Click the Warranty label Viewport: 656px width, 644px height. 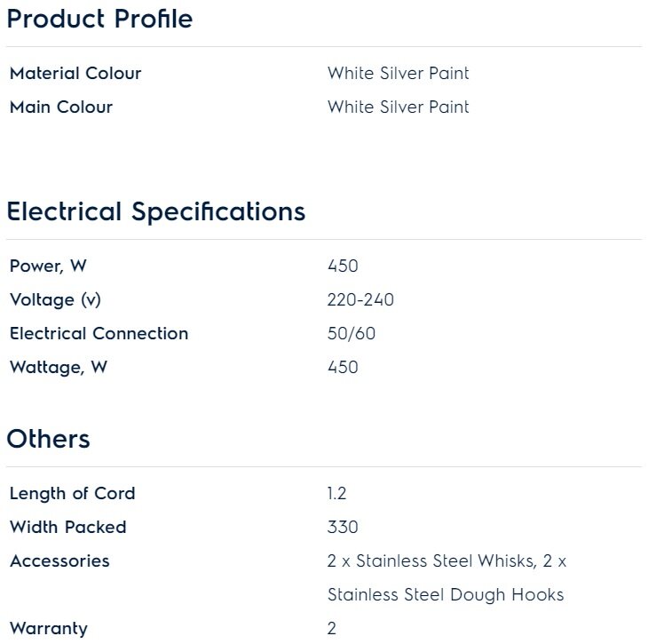pyautogui.click(x=49, y=629)
